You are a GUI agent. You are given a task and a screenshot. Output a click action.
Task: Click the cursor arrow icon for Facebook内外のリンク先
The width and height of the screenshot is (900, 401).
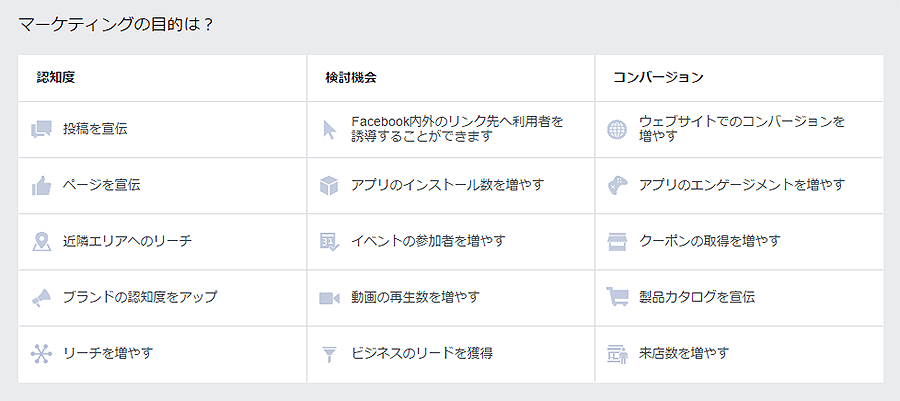[329, 130]
